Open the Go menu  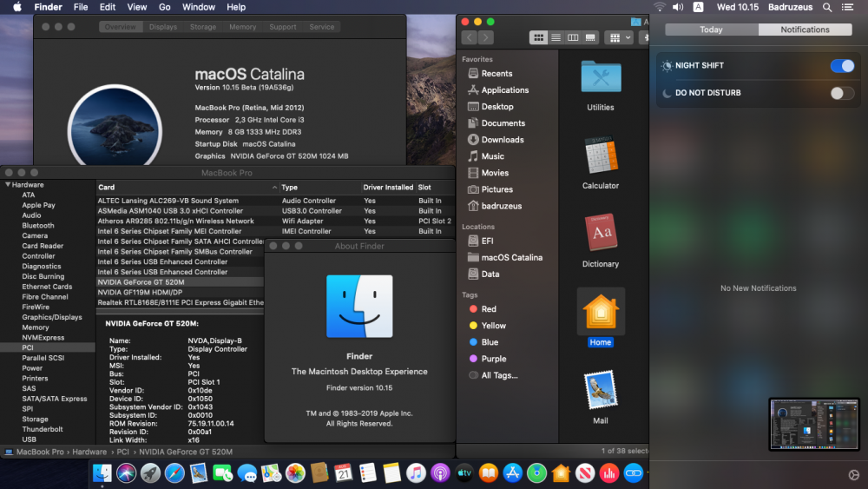(164, 7)
